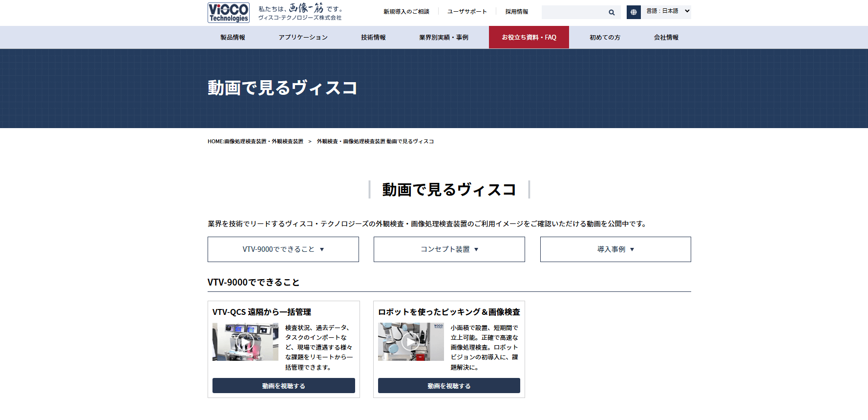Image resolution: width=868 pixels, height=420 pixels.
Task: Open the 会社情報 menu
Action: click(666, 37)
